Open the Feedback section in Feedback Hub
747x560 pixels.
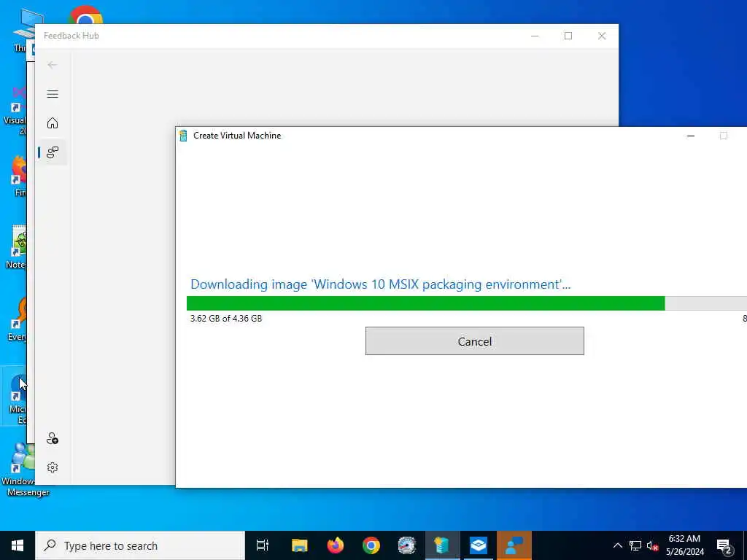(53, 152)
